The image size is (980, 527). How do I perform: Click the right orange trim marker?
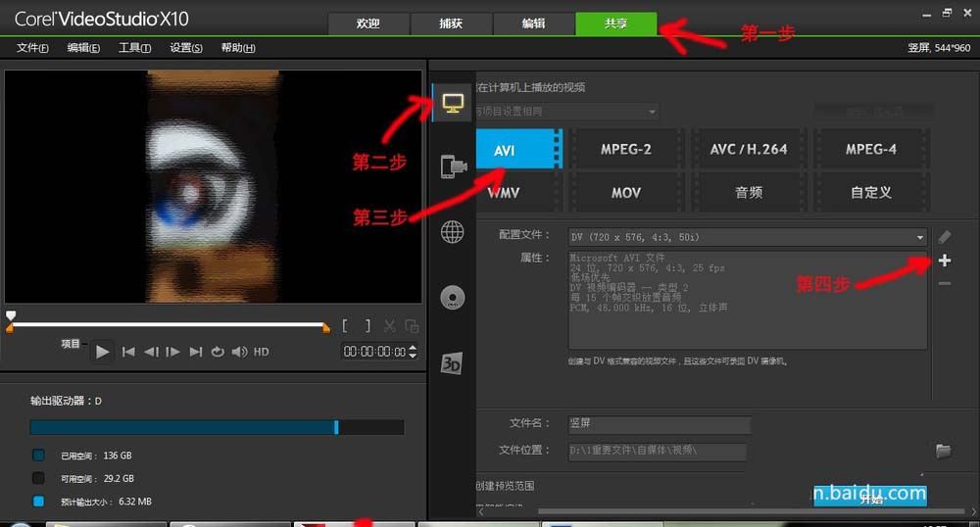coord(326,327)
